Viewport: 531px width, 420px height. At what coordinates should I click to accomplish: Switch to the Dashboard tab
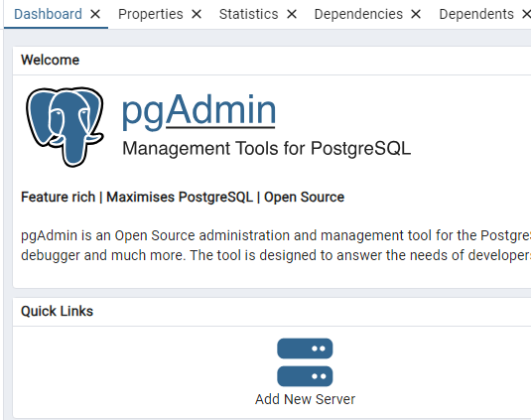(x=48, y=14)
